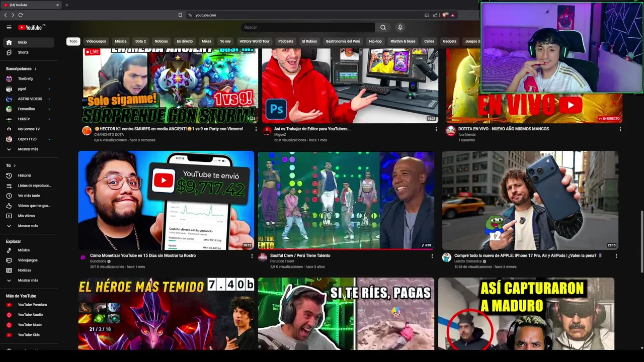Image resolution: width=644 pixels, height=362 pixels.
Task: Explore Videojuegos category in sidebar
Action: tap(29, 260)
